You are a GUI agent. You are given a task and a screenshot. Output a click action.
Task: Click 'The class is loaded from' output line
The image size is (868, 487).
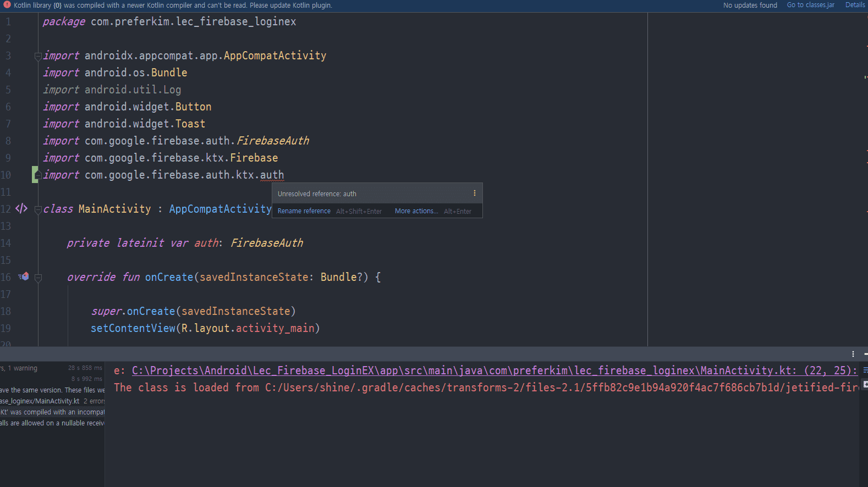click(x=486, y=388)
